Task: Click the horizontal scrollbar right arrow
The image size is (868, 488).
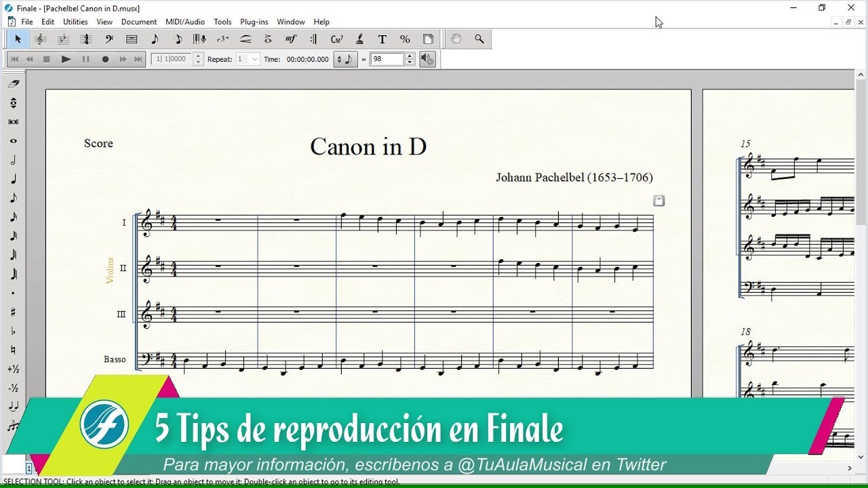Action: coord(850,468)
